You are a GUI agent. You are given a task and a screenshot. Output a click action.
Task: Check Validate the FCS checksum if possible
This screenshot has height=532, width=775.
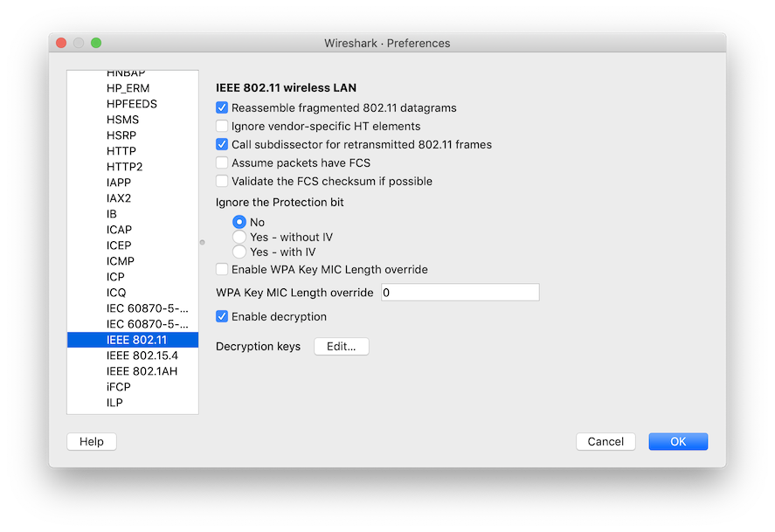tap(222, 181)
